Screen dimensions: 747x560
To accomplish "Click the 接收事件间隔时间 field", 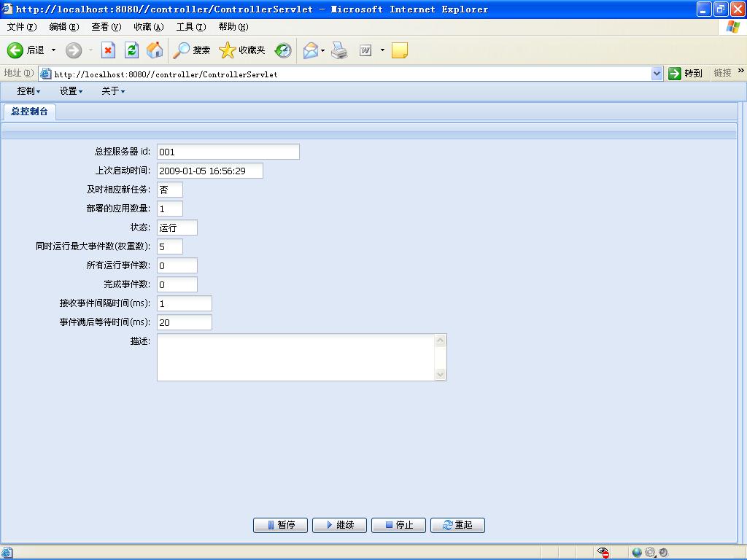I will pyautogui.click(x=185, y=303).
